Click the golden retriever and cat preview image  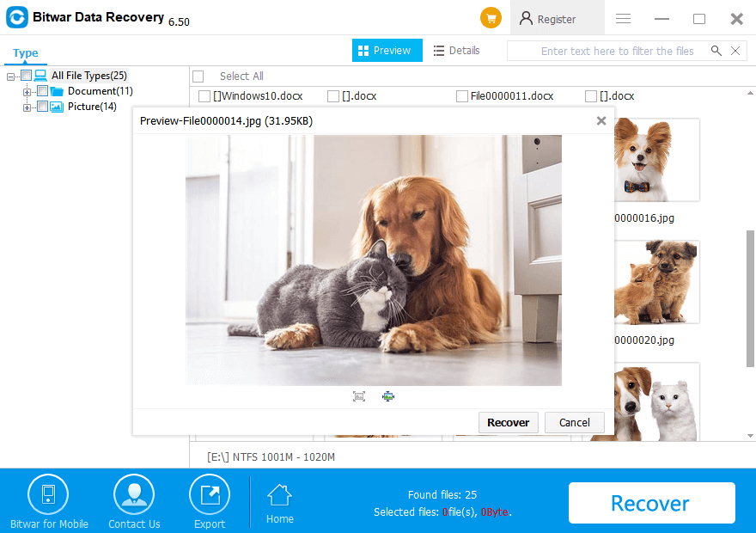click(374, 260)
